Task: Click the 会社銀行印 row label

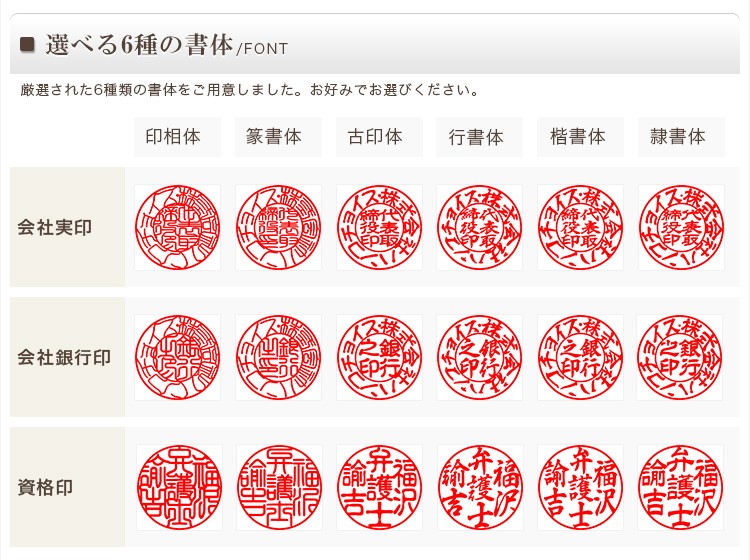Action: (64, 358)
